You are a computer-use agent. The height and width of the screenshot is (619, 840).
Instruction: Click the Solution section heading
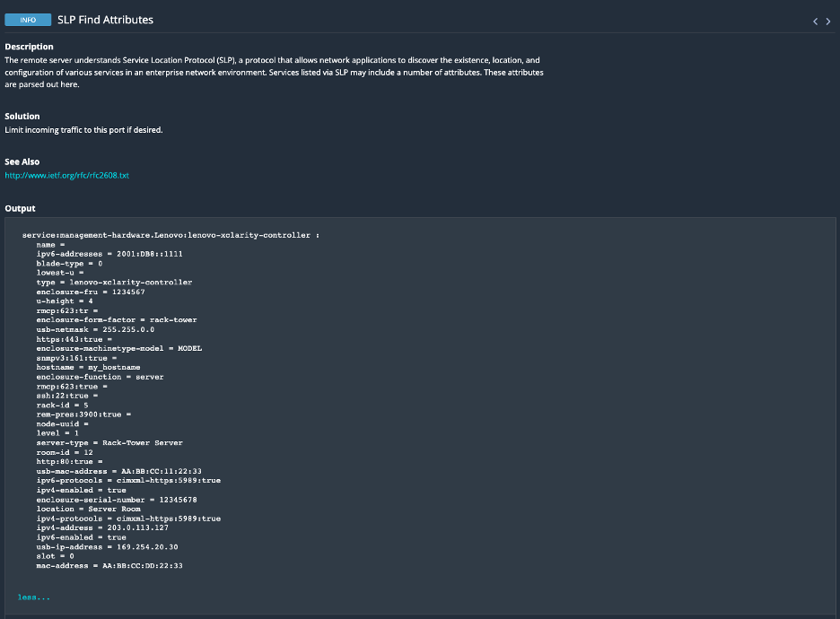click(22, 115)
